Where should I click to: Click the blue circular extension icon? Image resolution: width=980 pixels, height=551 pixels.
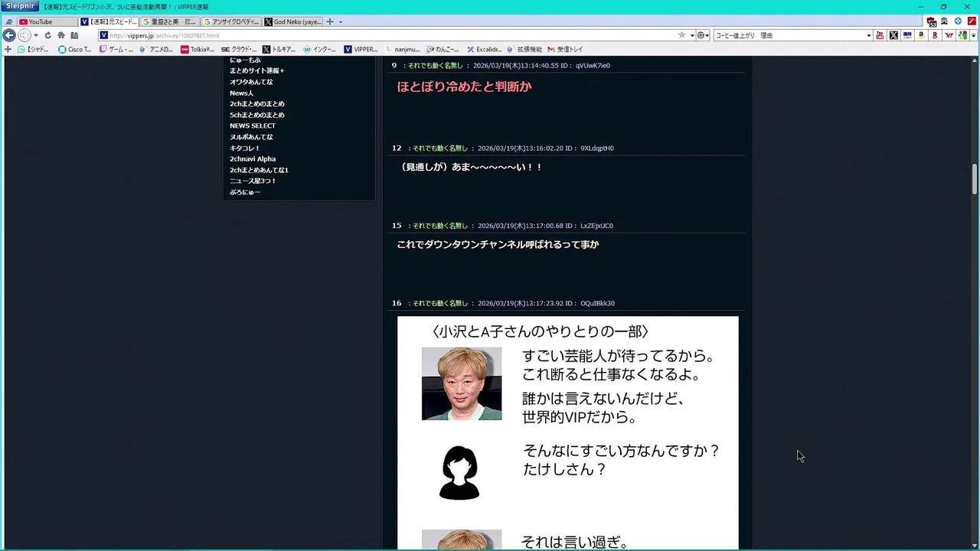click(957, 21)
